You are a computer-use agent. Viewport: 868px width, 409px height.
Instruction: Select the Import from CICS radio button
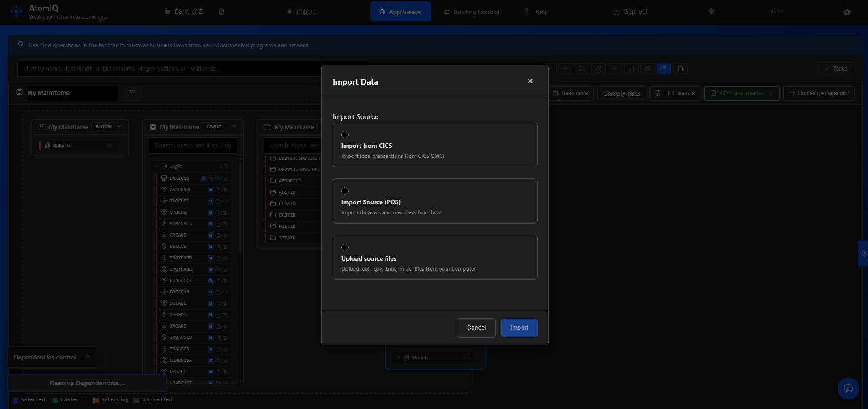point(345,135)
